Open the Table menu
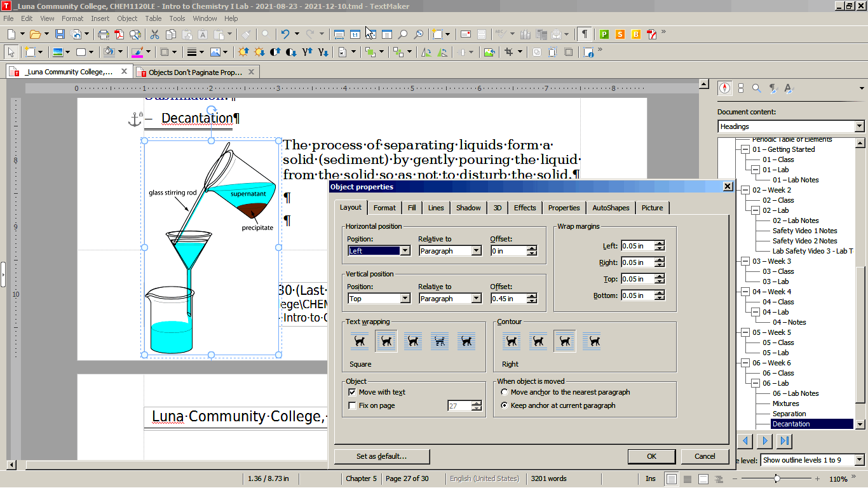This screenshot has height=488, width=868. pos(153,18)
